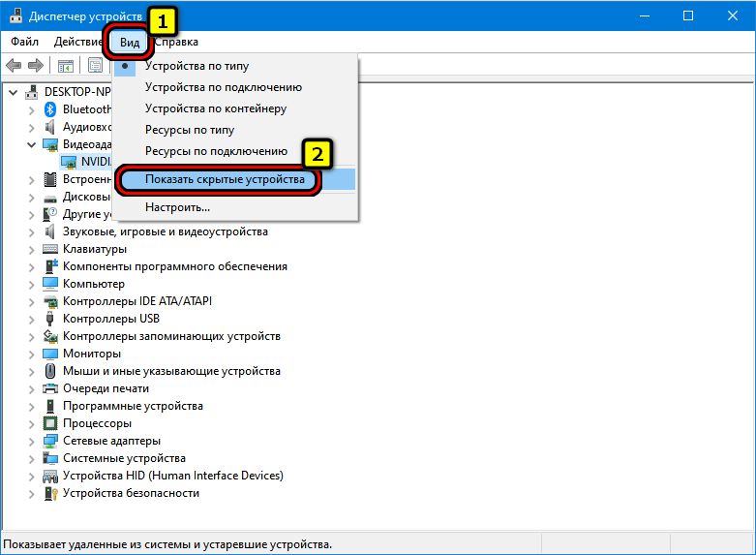Expand the Сетевые адаптеры node
The width and height of the screenshot is (756, 555).
point(35,441)
